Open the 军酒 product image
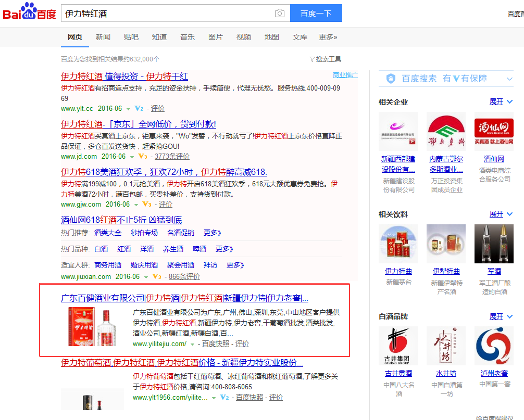The height and width of the screenshot is (420, 524). (x=494, y=244)
